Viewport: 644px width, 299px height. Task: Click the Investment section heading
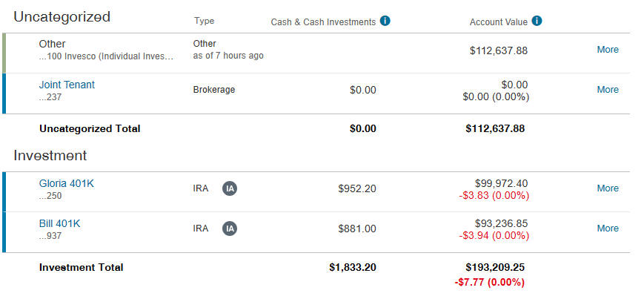(x=50, y=156)
